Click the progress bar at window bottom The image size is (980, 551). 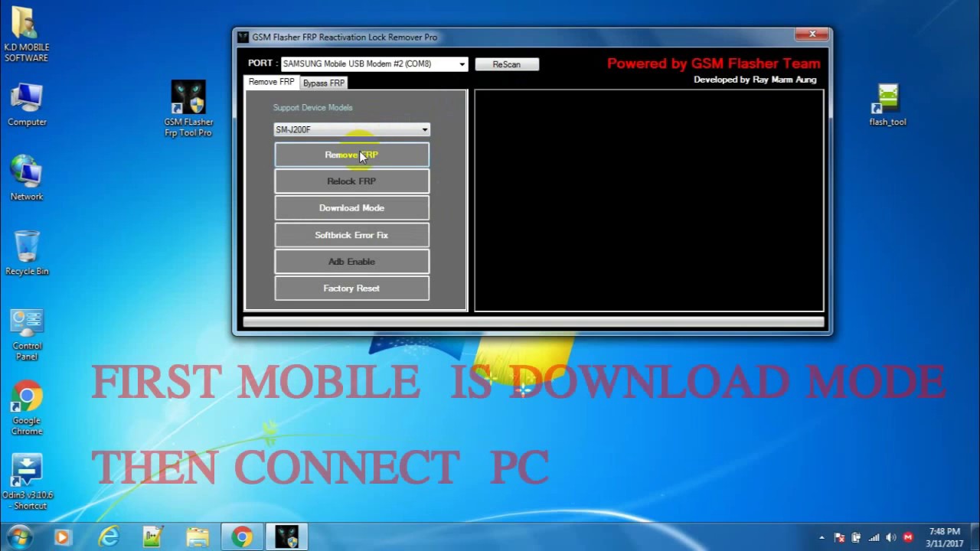[534, 322]
